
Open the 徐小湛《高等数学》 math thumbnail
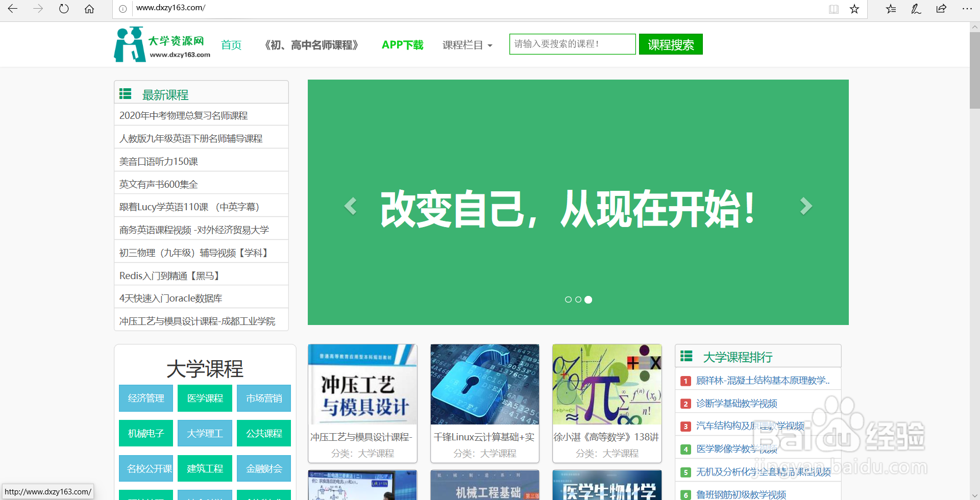(607, 384)
